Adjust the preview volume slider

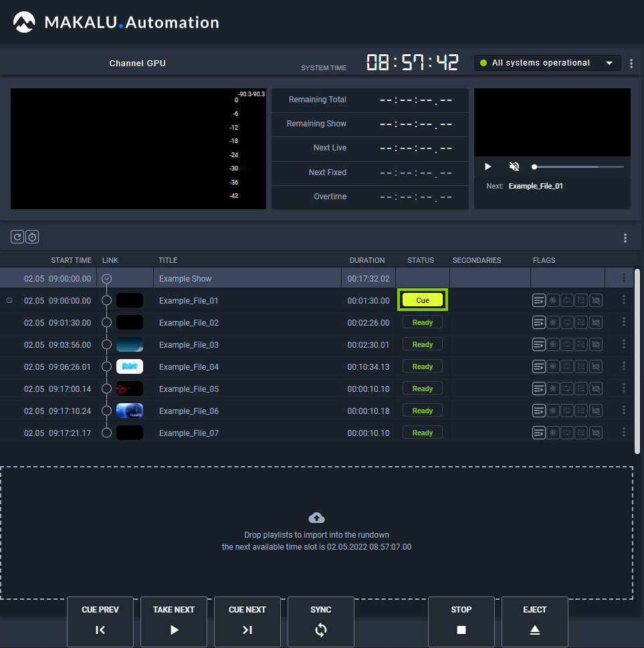click(x=578, y=167)
